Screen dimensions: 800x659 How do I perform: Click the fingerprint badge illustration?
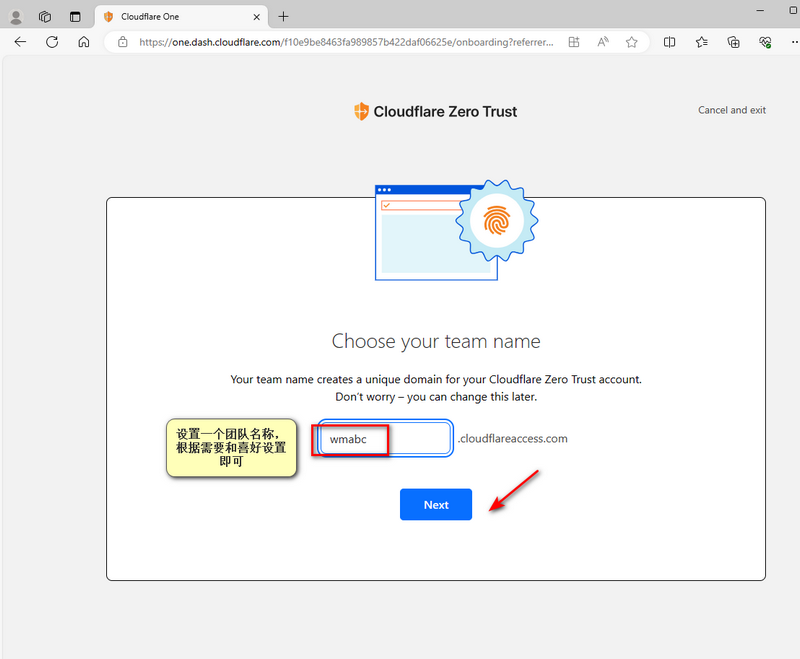(x=496, y=221)
